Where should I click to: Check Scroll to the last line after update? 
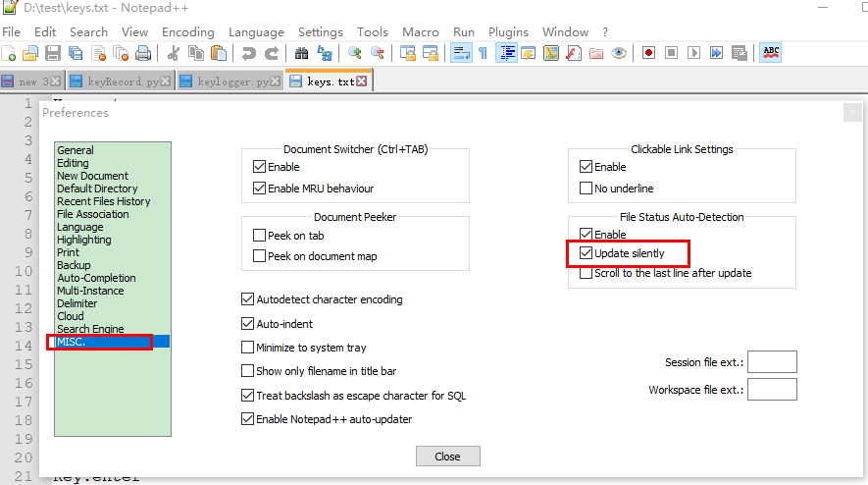pyautogui.click(x=586, y=273)
